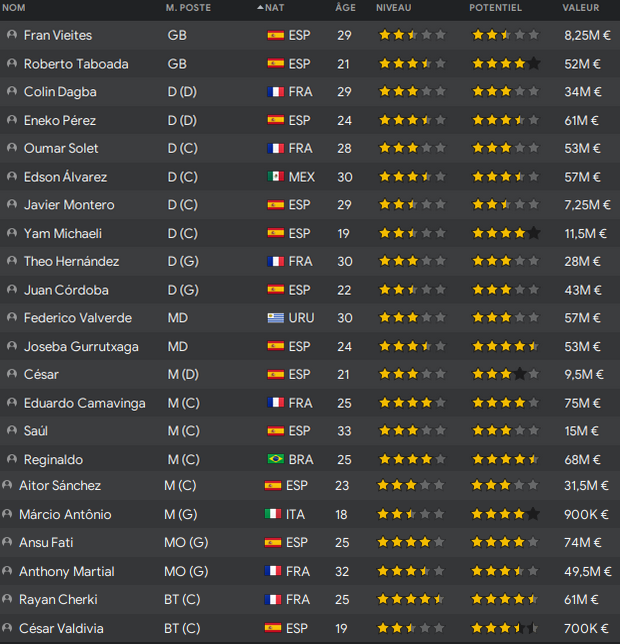
Task: Click César Valdivia's level star rating
Action: 411,629
